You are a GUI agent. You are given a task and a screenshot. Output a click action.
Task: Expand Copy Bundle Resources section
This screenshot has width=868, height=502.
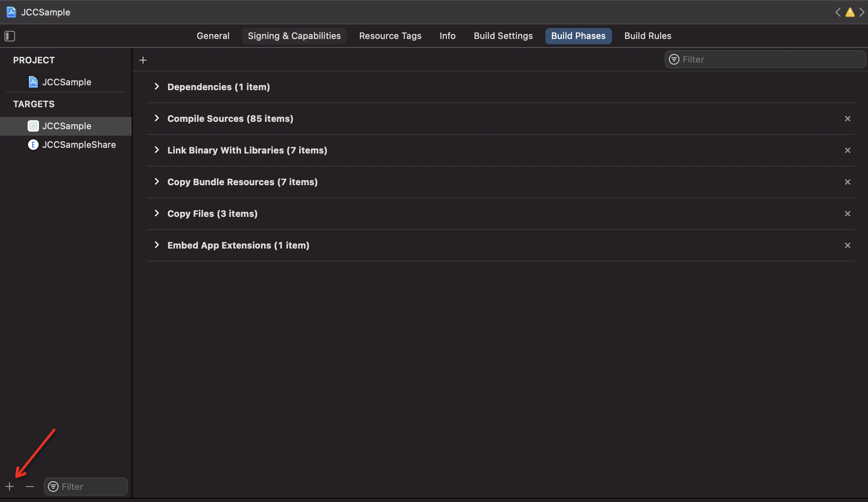tap(157, 182)
